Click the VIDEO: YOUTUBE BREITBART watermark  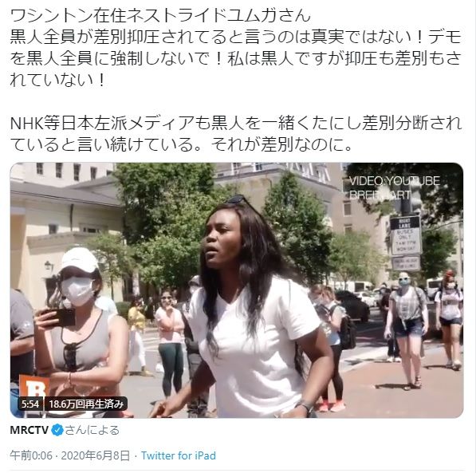(395, 187)
